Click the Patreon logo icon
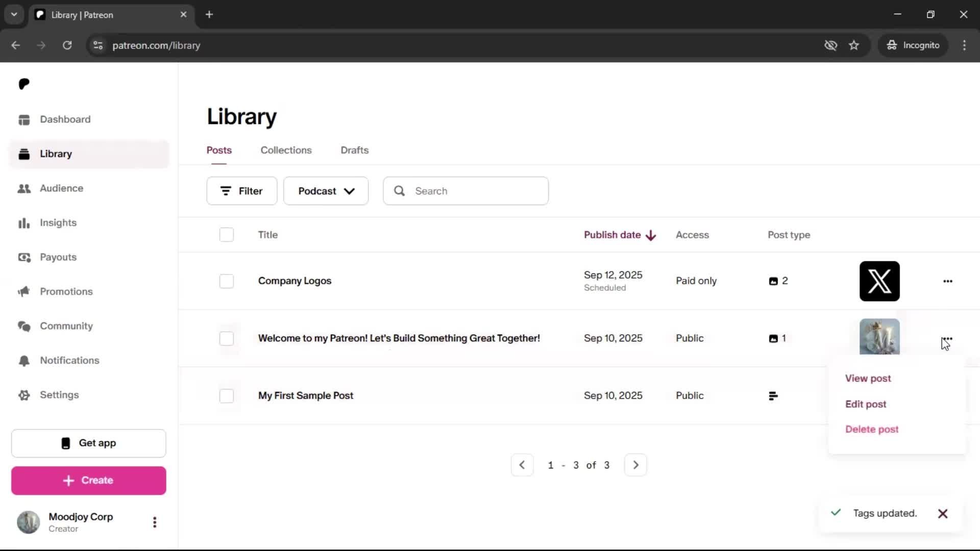Image resolution: width=980 pixels, height=551 pixels. point(24,84)
